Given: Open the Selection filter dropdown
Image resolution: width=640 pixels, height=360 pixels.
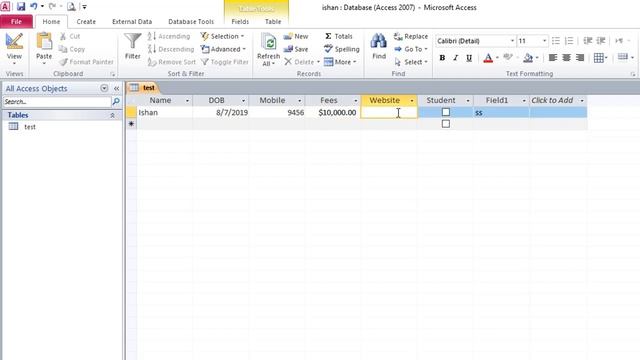Looking at the screenshot, I should tap(222, 36).
